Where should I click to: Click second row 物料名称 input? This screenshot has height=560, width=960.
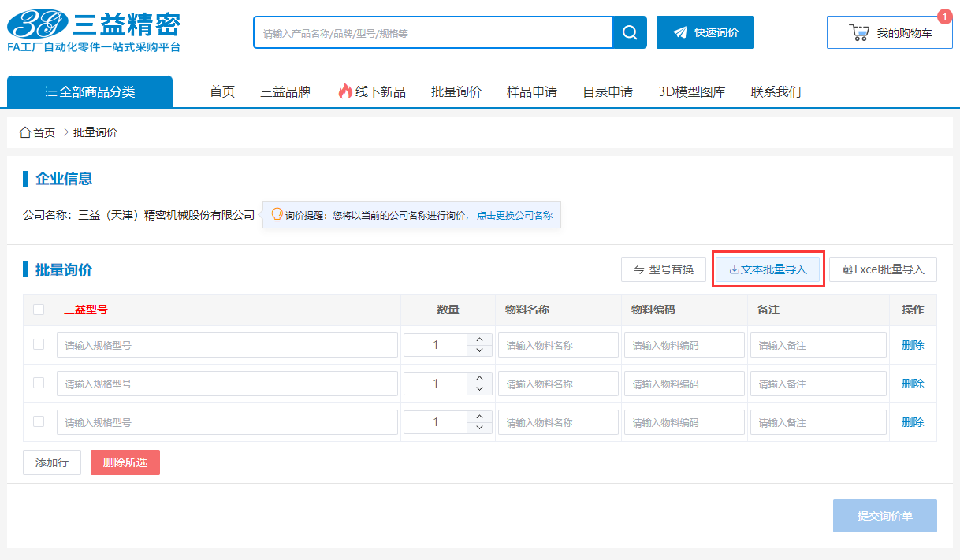coord(558,384)
